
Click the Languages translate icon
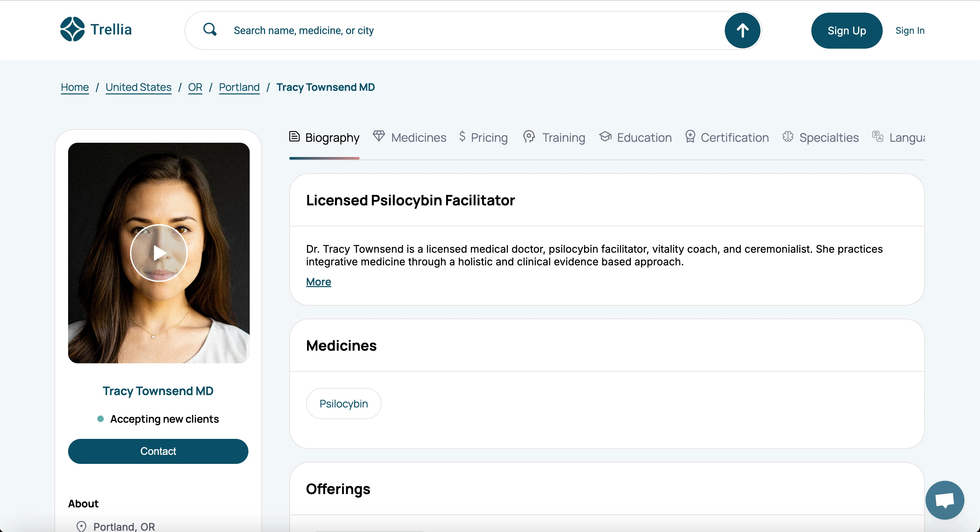878,136
